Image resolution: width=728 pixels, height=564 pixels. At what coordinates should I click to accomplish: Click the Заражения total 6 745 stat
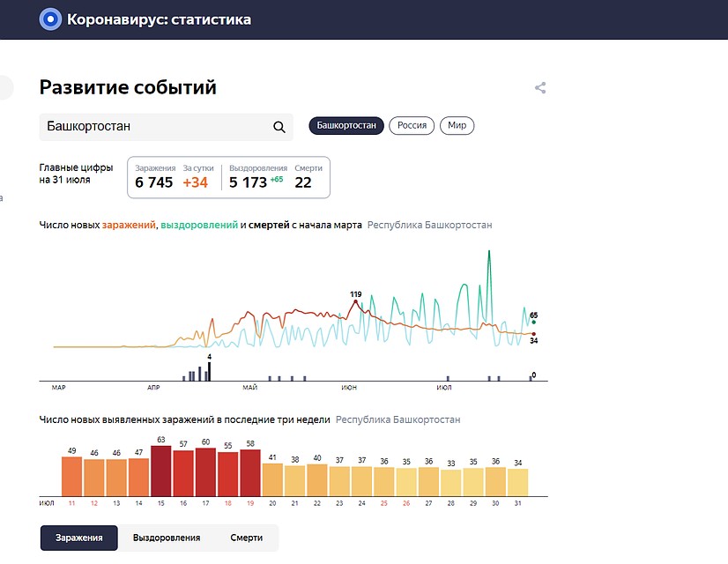click(154, 182)
